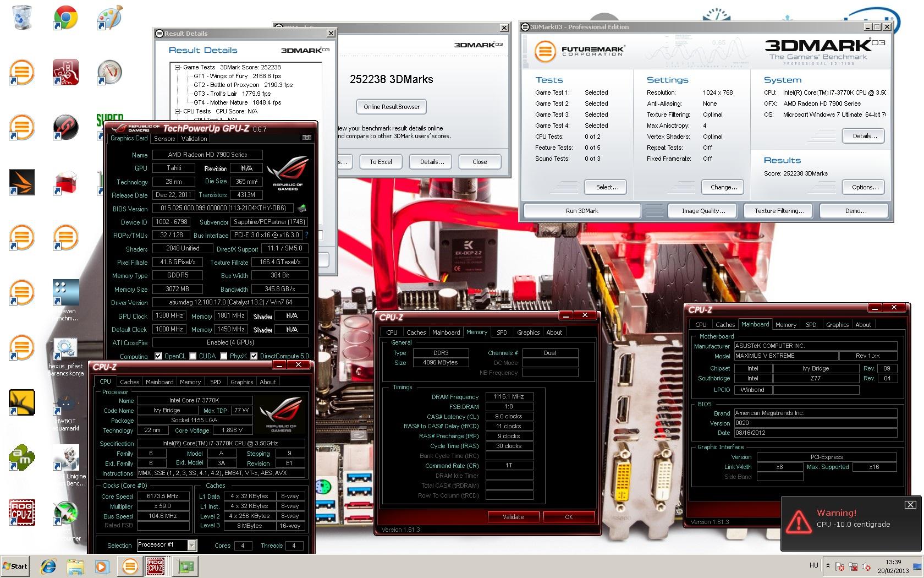
Task: Open the red hand benchmark desktop shortcut
Action: pyautogui.click(x=65, y=72)
